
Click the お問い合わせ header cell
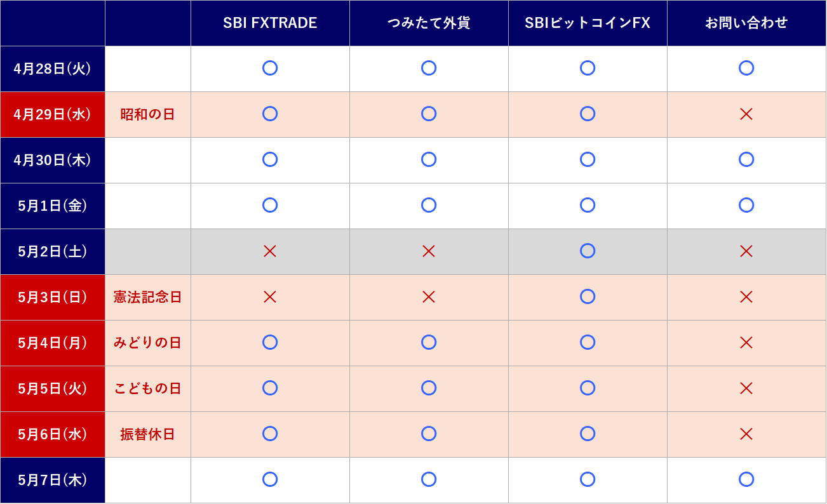coord(746,23)
